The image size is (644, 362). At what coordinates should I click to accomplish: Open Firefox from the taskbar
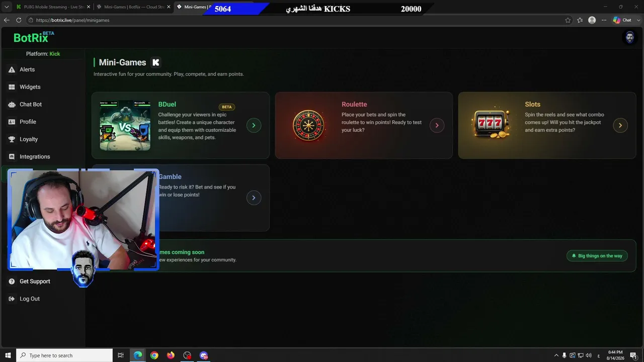(171, 355)
